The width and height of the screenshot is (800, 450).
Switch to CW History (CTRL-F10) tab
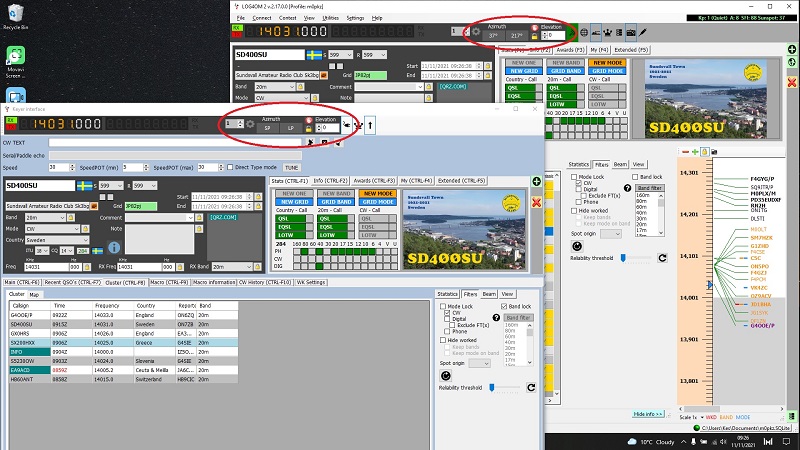265,282
